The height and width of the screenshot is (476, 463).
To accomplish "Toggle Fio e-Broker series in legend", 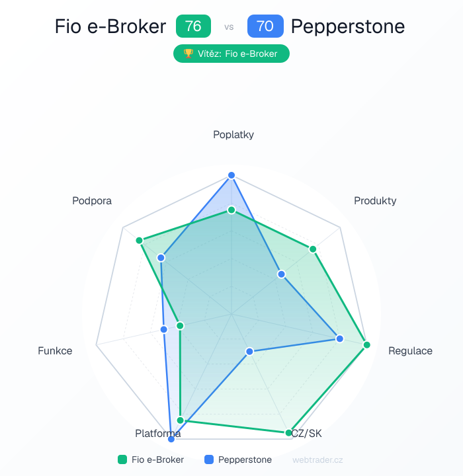I will 157,459.
